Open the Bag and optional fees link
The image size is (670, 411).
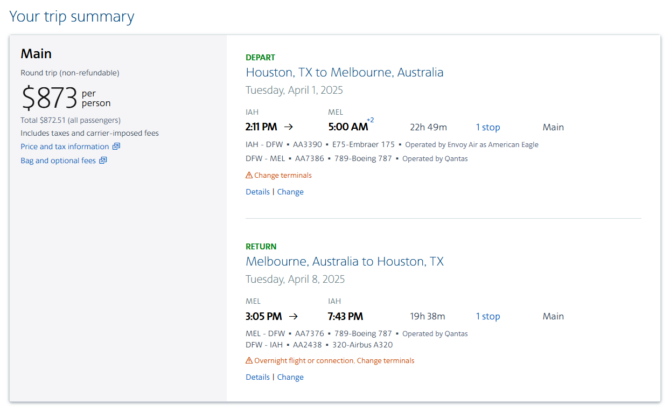click(58, 161)
